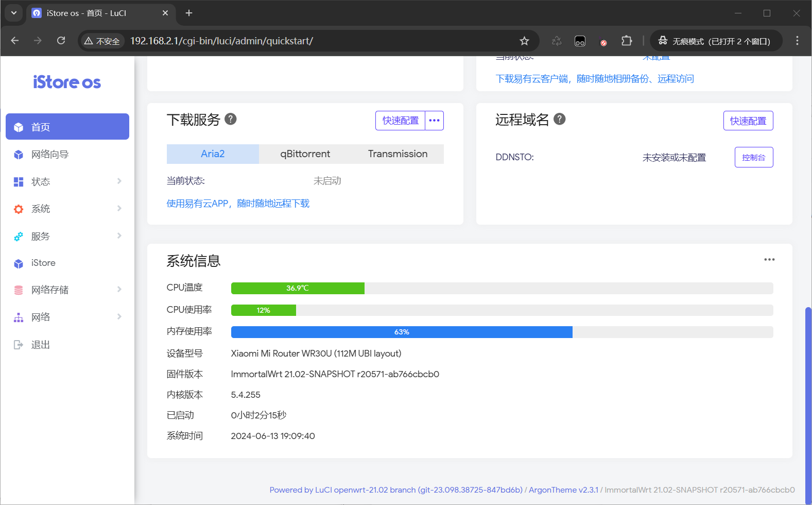Open link 使用易有云APP，随时随地远程下载
Viewport: 812px width, 505px height.
click(x=238, y=204)
